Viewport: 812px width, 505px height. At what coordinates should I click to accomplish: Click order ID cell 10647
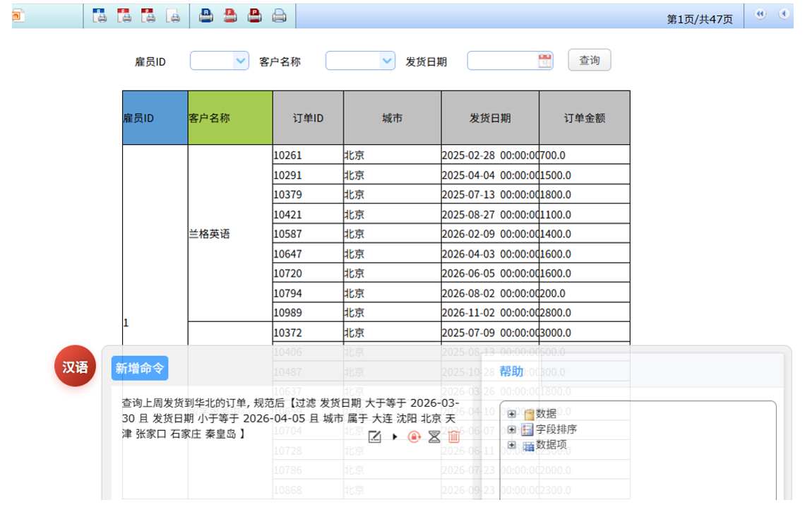click(308, 254)
